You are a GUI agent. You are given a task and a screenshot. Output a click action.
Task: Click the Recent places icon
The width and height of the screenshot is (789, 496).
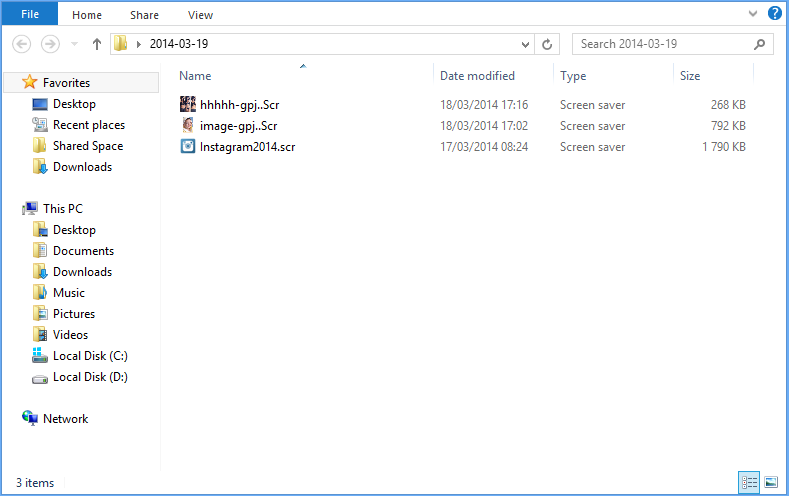40,124
